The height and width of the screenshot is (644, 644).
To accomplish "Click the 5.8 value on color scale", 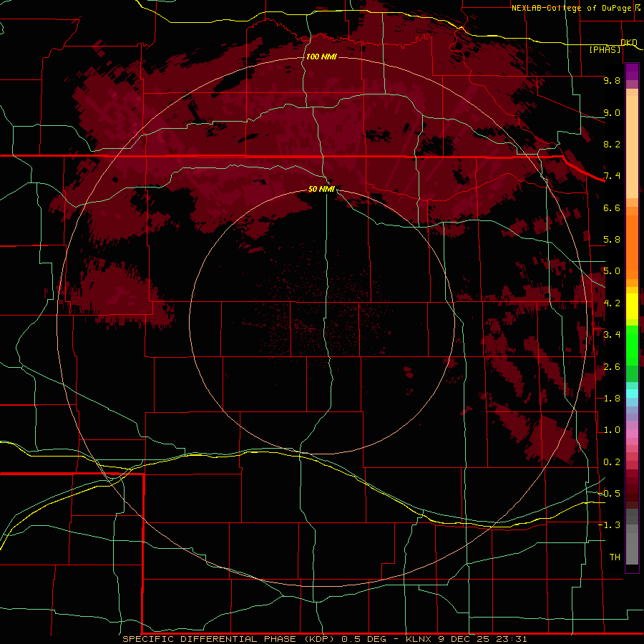I will pyautogui.click(x=612, y=240).
